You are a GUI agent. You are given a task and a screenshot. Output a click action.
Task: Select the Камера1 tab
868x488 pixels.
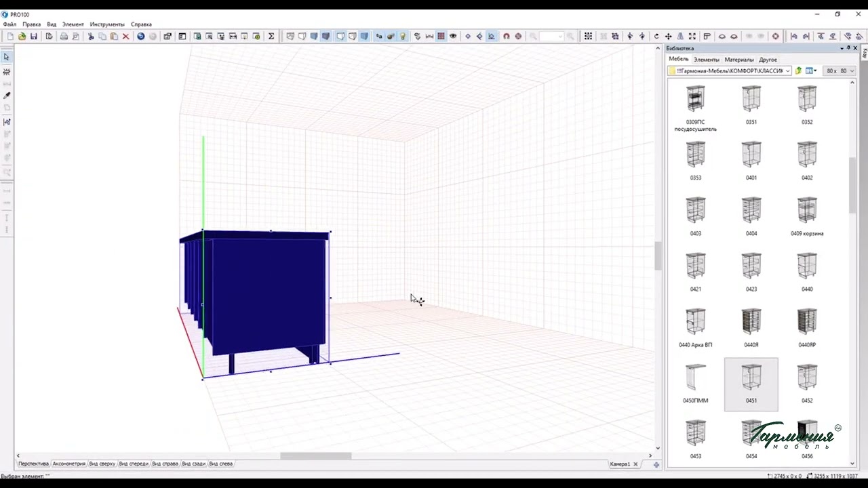pyautogui.click(x=620, y=464)
